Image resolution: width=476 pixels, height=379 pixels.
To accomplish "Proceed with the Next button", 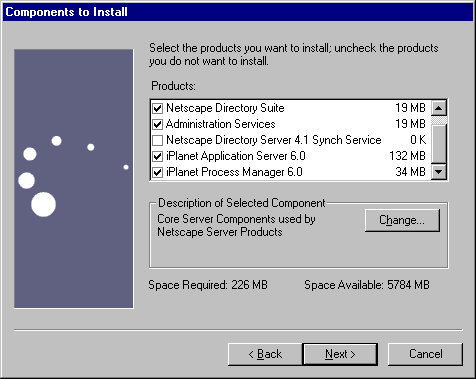I will point(340,354).
